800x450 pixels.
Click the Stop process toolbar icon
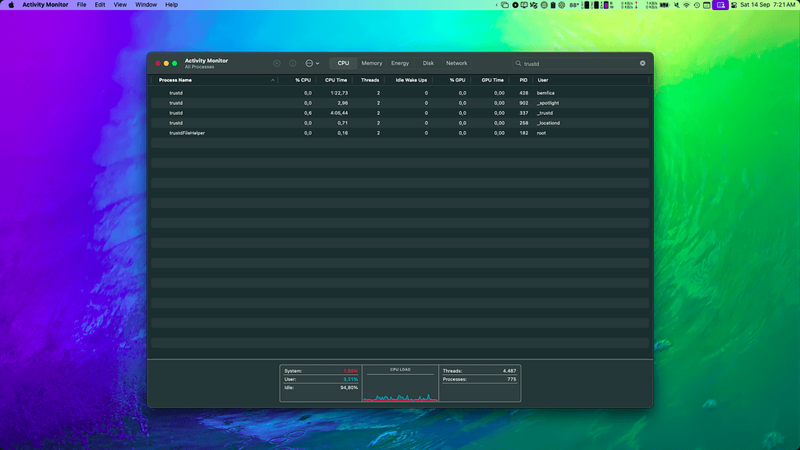coord(277,63)
